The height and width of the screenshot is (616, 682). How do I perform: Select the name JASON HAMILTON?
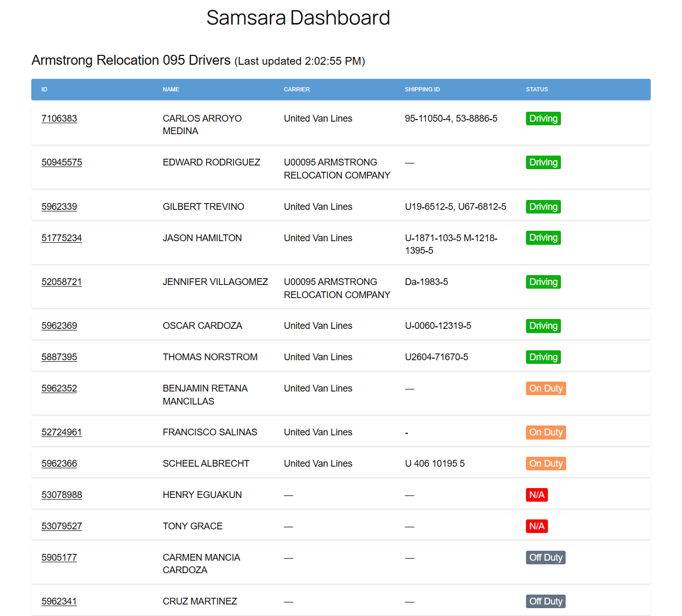tap(202, 238)
